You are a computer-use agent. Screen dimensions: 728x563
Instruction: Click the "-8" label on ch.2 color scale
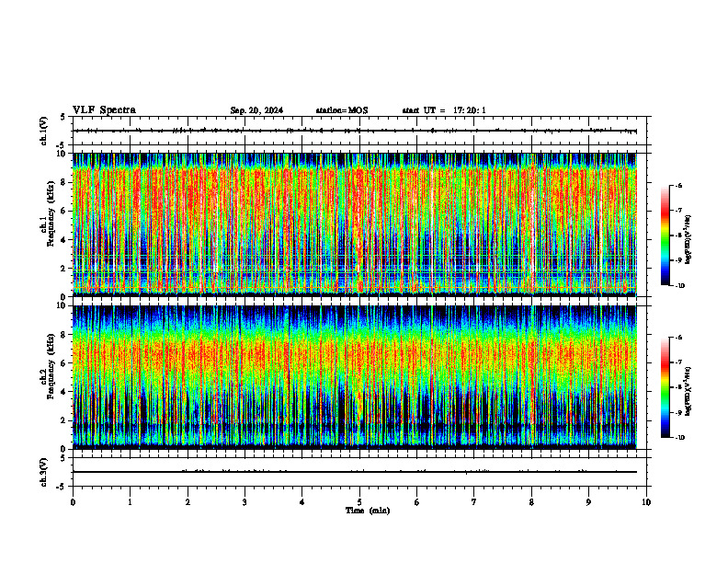click(679, 387)
